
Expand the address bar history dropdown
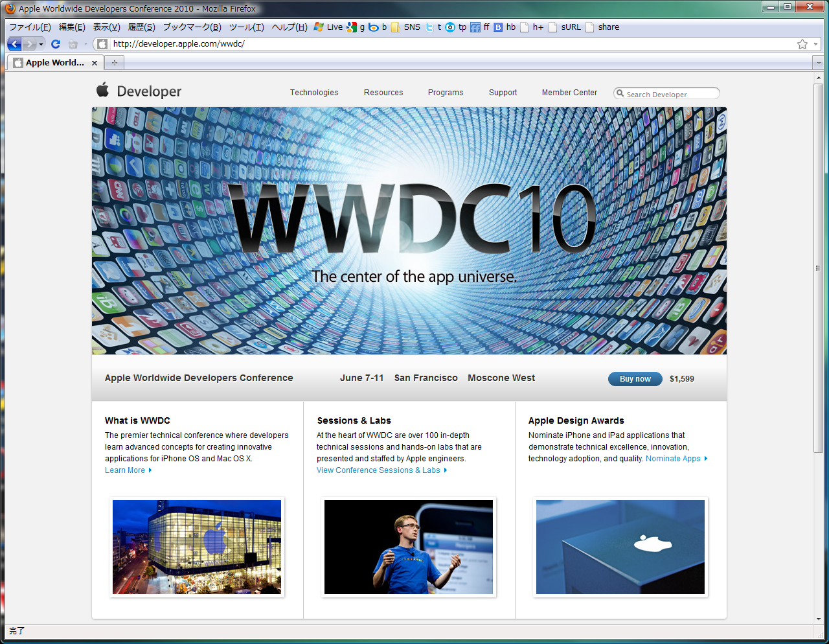tap(816, 44)
